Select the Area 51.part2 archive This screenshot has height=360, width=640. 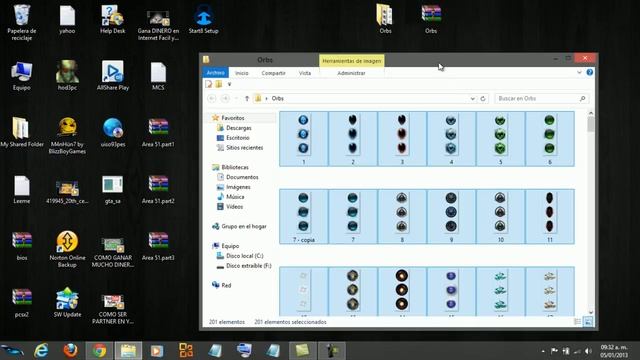point(158,189)
